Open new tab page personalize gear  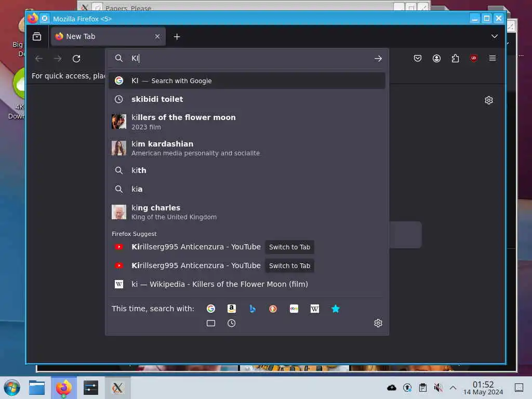(488, 100)
